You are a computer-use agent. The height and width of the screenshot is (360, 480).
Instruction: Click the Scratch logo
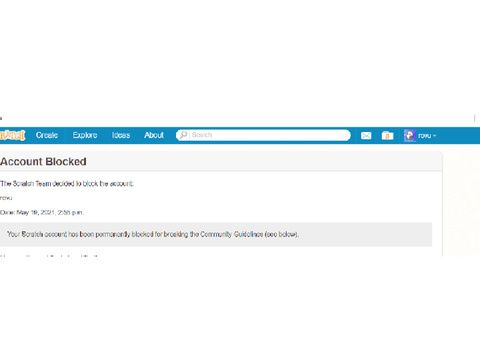pos(13,135)
